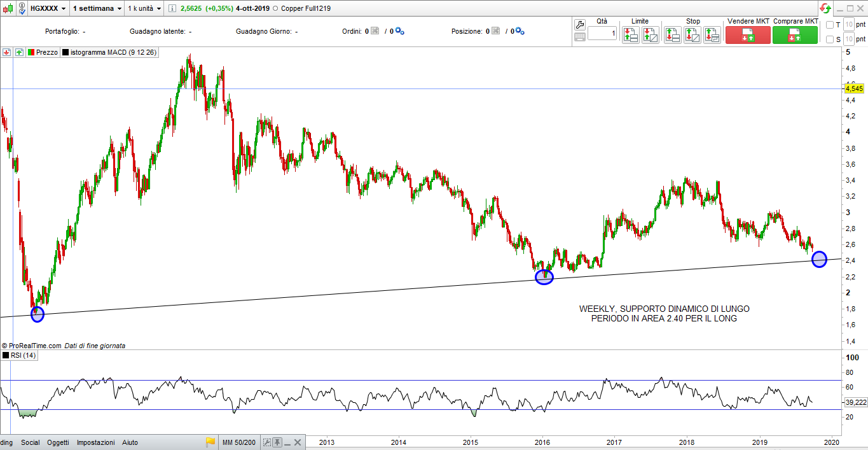This screenshot has width=868, height=450.
Task: Open the Ordini settings gear icon
Action: 400,31
